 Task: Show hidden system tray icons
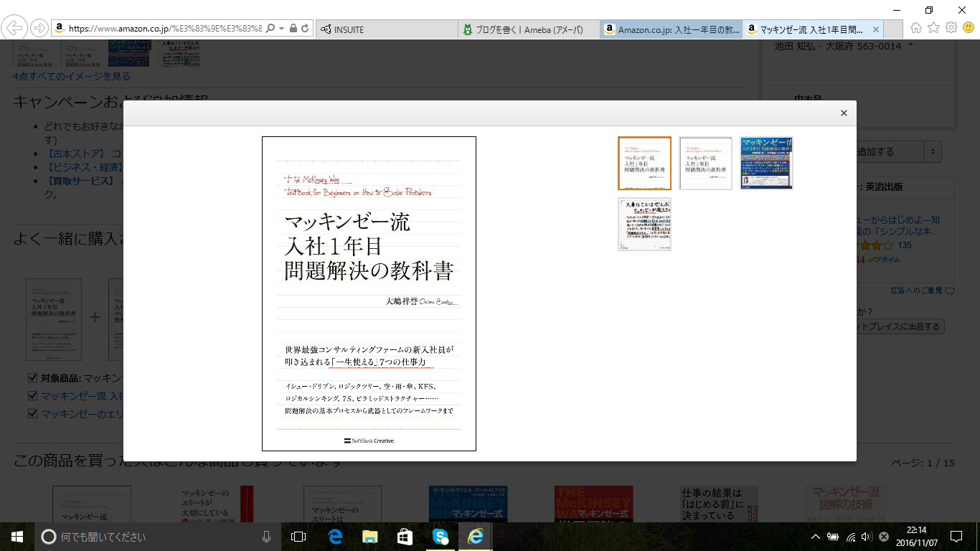click(816, 537)
